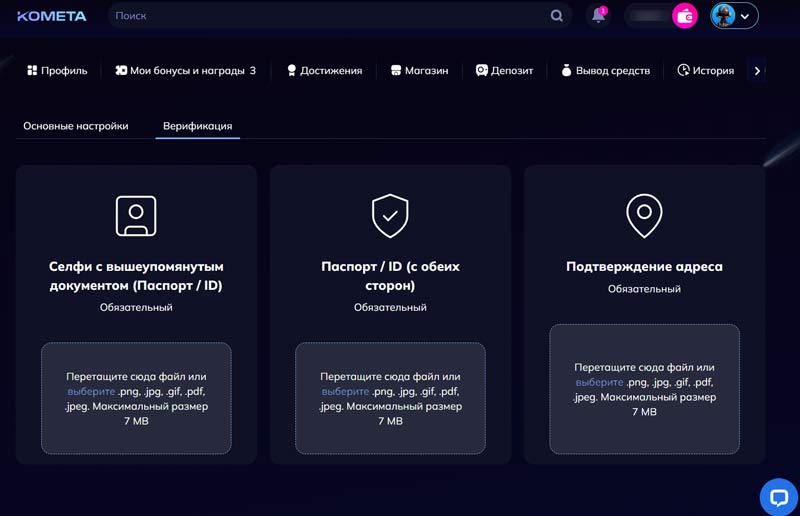Focus the Поиск search field
This screenshot has width=800, height=516.
click(330, 16)
